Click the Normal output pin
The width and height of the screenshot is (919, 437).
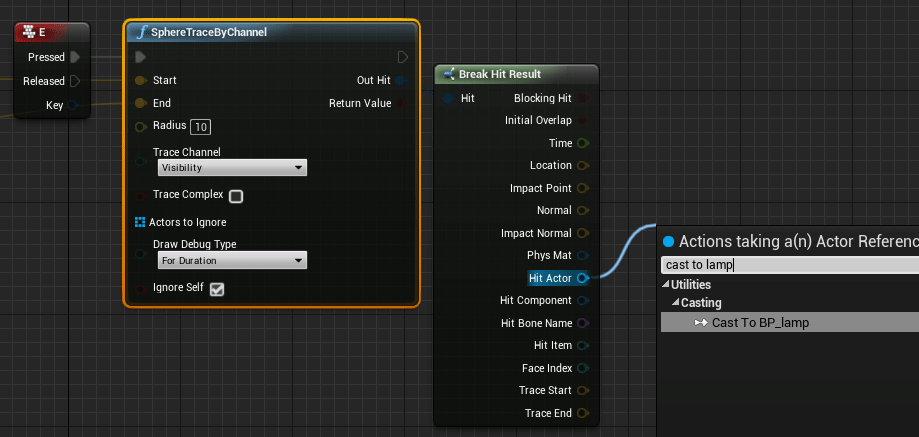coord(583,210)
